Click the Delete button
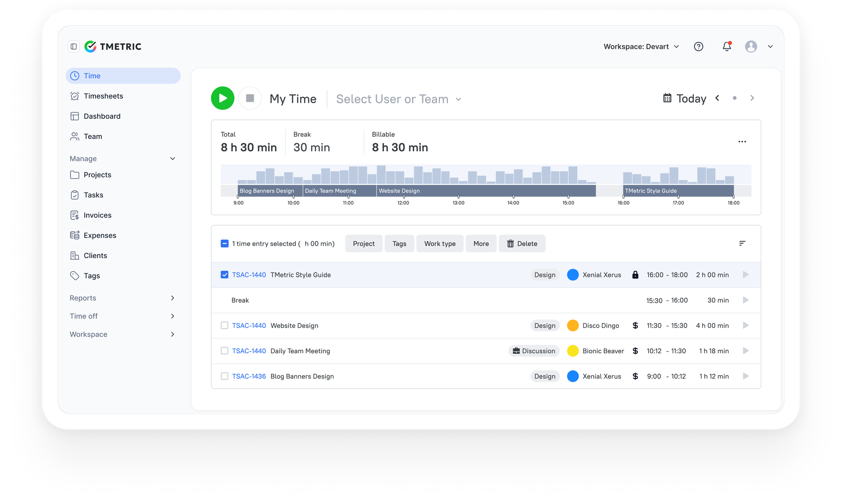This screenshot has height=504, width=842. point(522,244)
